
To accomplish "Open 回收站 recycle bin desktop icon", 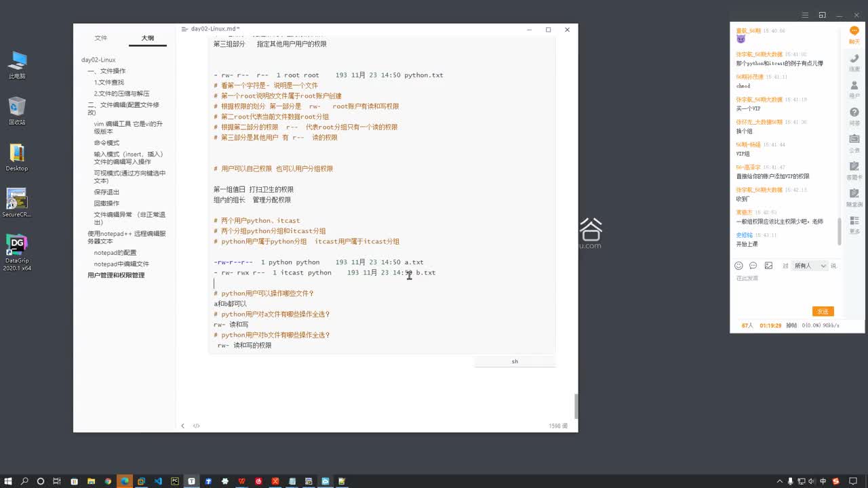I will (17, 111).
